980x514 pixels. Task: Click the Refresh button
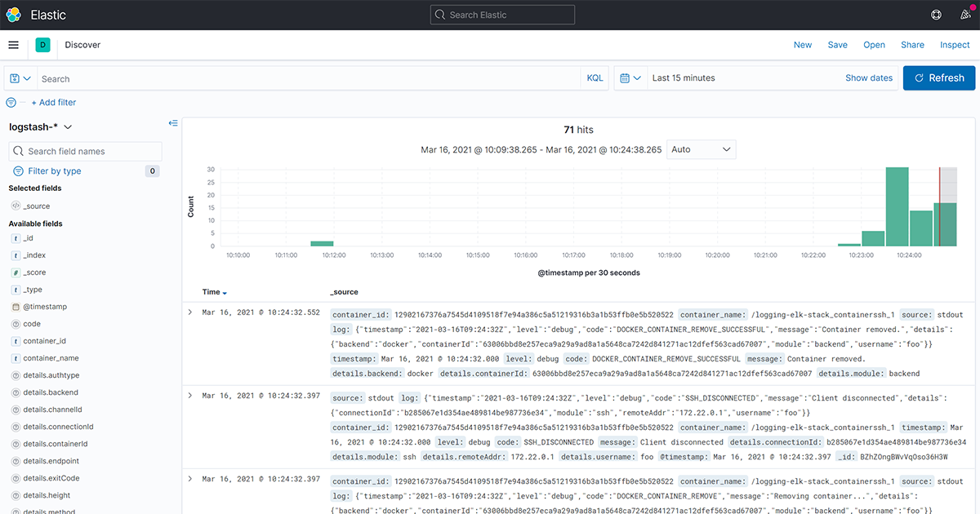pyautogui.click(x=938, y=77)
